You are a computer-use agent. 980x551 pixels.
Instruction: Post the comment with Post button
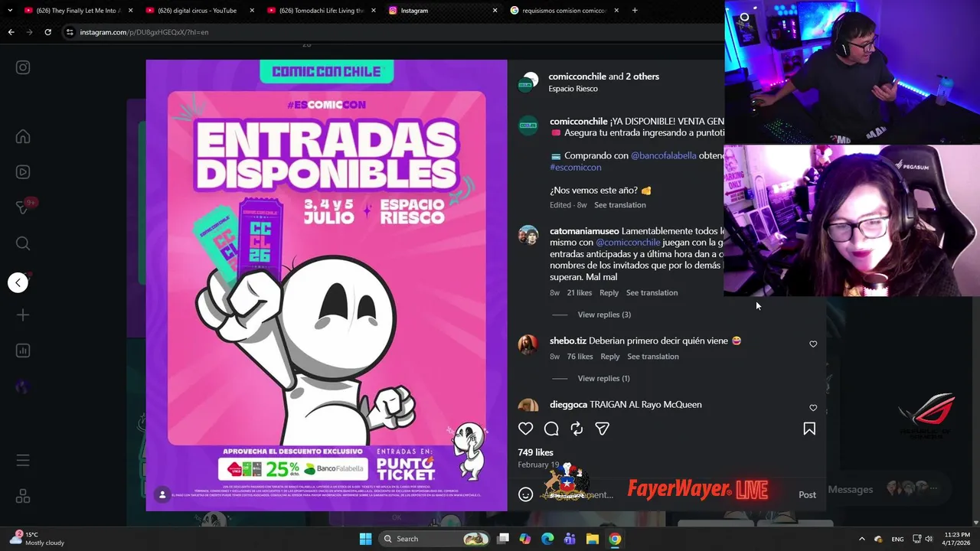pyautogui.click(x=807, y=494)
